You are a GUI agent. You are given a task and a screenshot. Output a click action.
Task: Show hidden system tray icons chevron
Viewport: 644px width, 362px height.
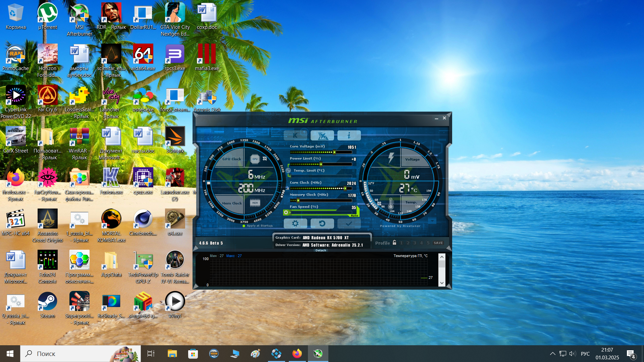pyautogui.click(x=552, y=354)
